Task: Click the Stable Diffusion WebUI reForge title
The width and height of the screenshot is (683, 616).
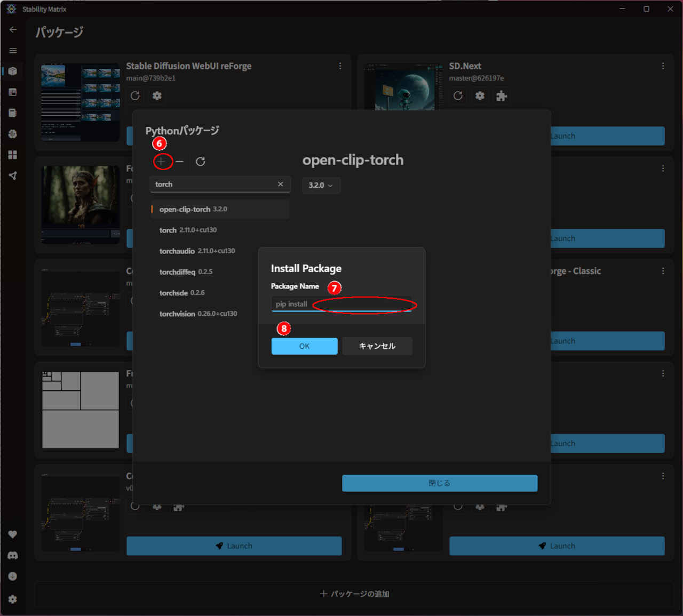Action: [189, 66]
